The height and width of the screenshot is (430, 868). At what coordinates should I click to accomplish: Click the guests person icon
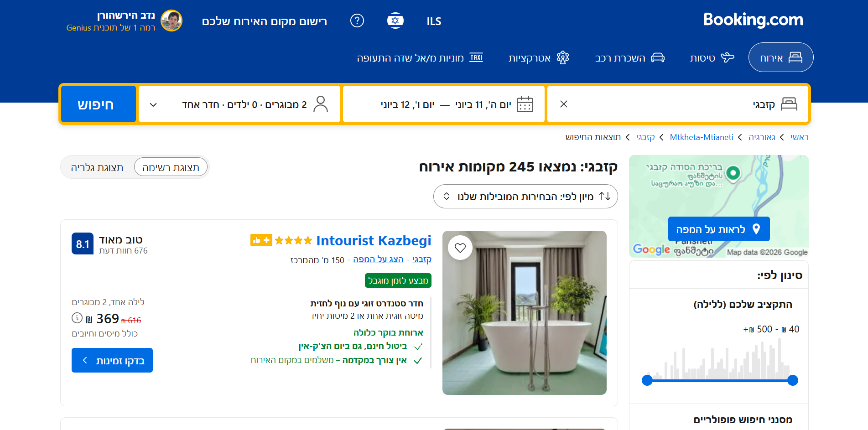pos(321,104)
